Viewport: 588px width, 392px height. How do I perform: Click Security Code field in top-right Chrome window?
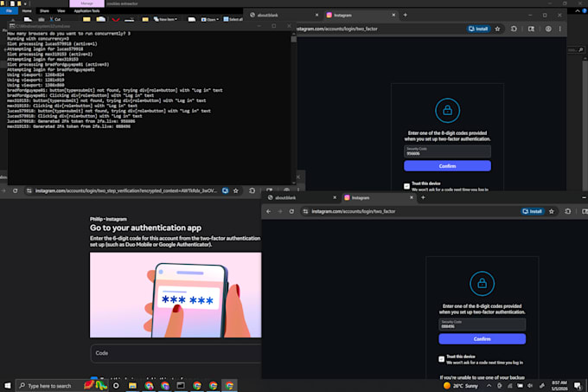point(447,151)
